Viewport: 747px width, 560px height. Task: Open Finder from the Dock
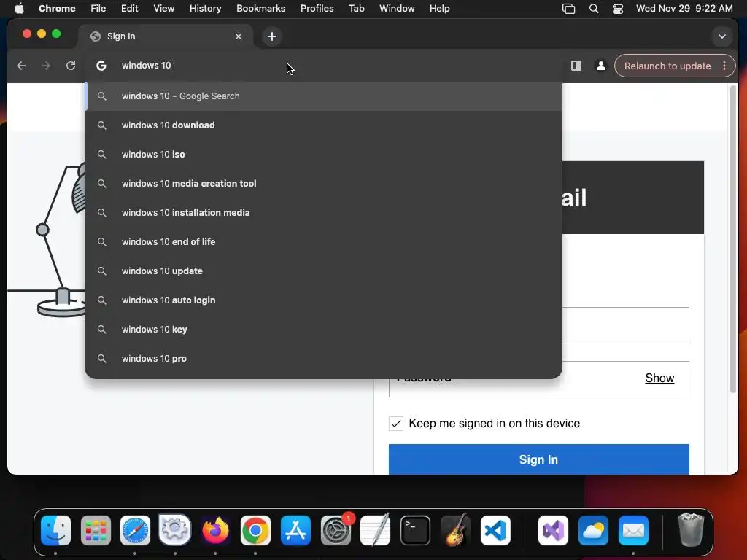coord(55,530)
